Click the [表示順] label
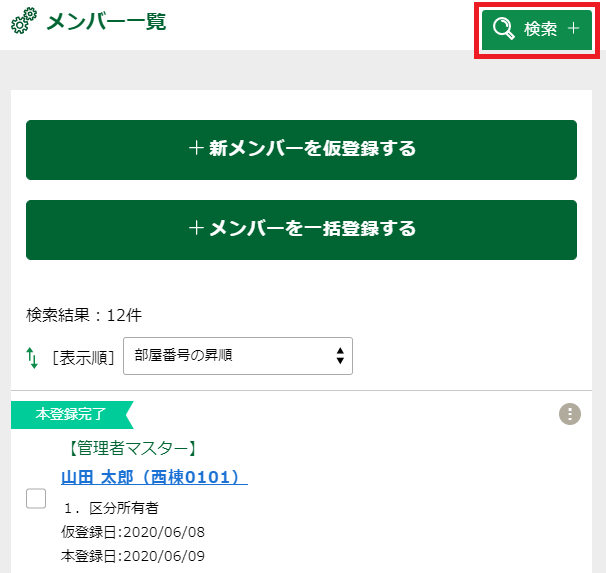This screenshot has height=573, width=606. (83, 357)
